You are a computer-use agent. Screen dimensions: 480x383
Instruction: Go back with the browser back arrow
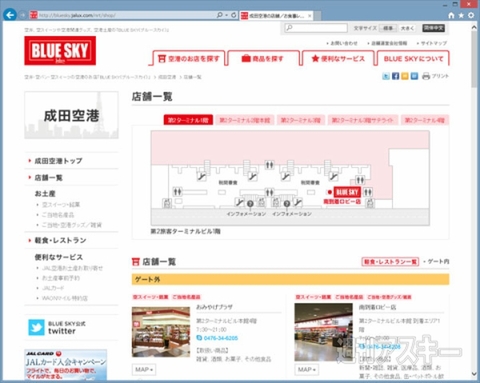click(10, 15)
